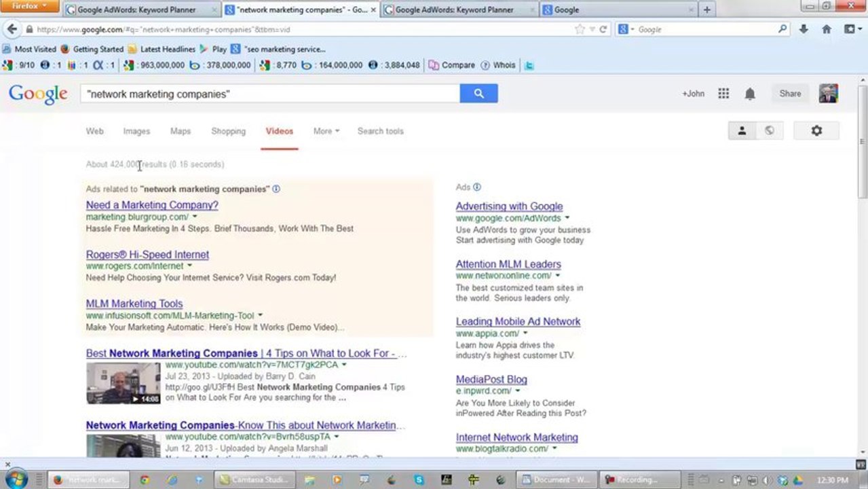Open 'MLM Marketing Tools' ad link
This screenshot has height=489, width=868.
[x=134, y=304]
